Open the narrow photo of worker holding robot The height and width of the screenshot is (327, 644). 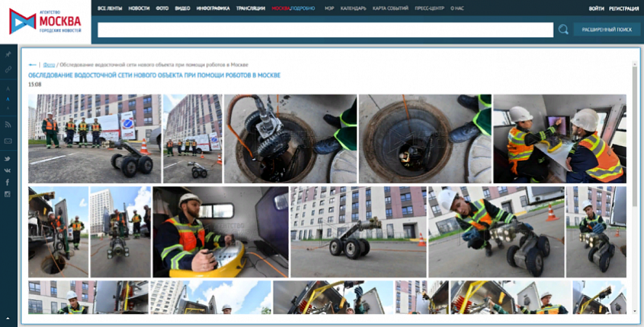(x=596, y=232)
